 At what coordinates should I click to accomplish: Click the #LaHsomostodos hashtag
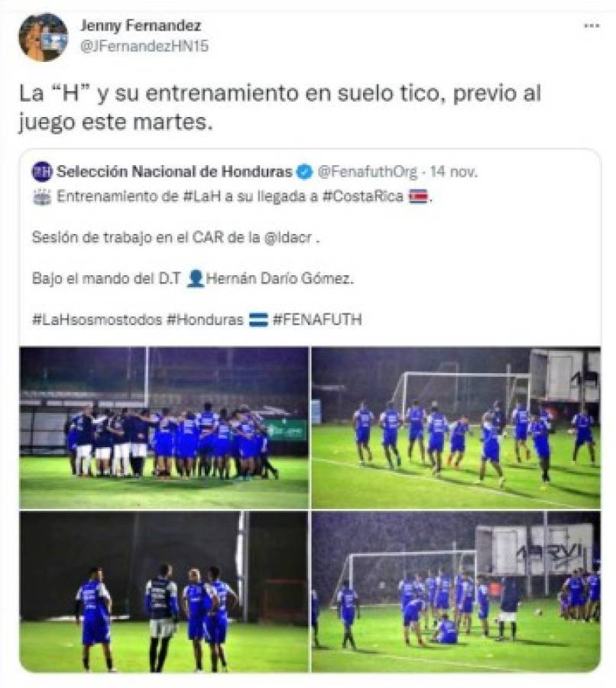[97, 320]
